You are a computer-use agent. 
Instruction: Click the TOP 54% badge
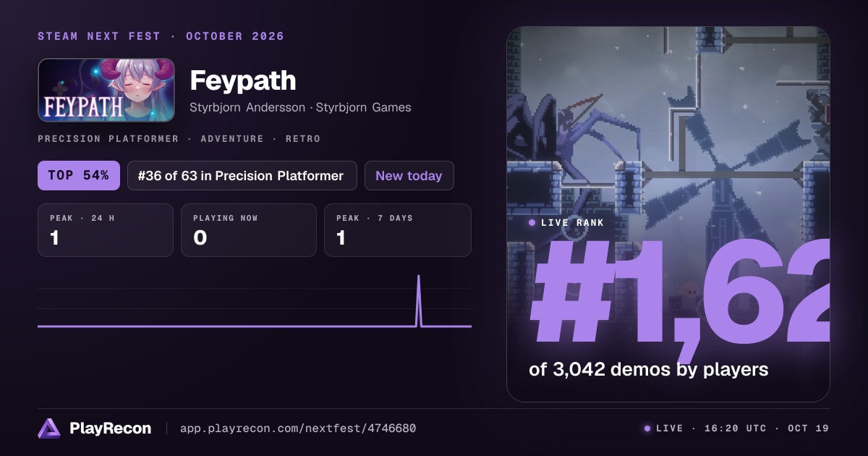(x=79, y=176)
